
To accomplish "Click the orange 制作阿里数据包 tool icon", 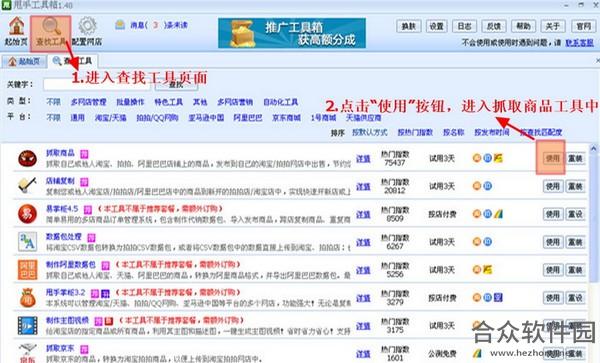I will coord(27,270).
